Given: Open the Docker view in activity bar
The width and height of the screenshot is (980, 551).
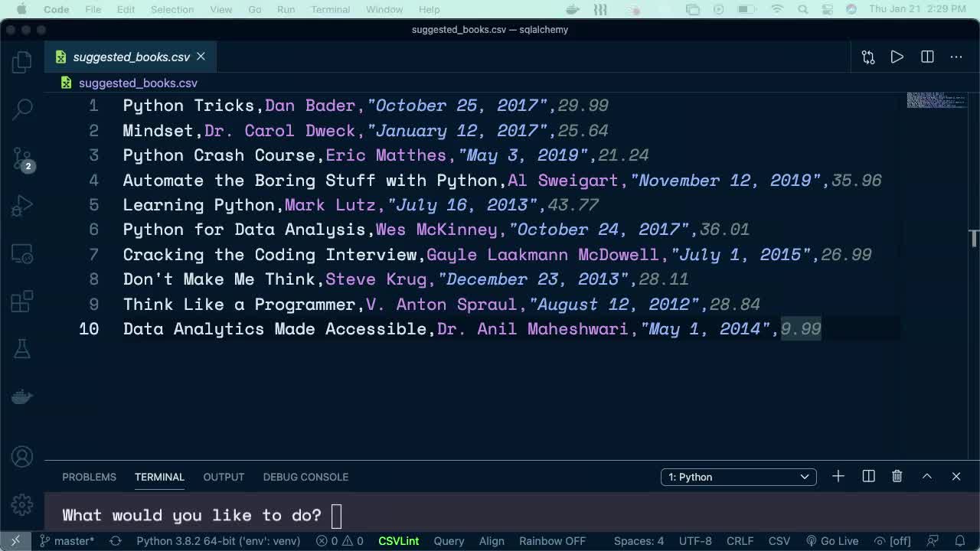Looking at the screenshot, I should (x=22, y=396).
